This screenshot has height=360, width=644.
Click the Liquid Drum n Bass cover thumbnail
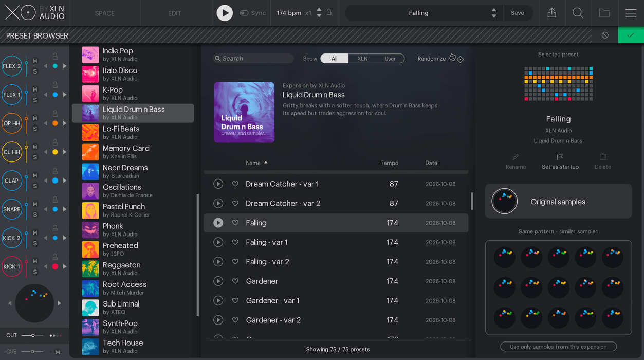pyautogui.click(x=244, y=112)
